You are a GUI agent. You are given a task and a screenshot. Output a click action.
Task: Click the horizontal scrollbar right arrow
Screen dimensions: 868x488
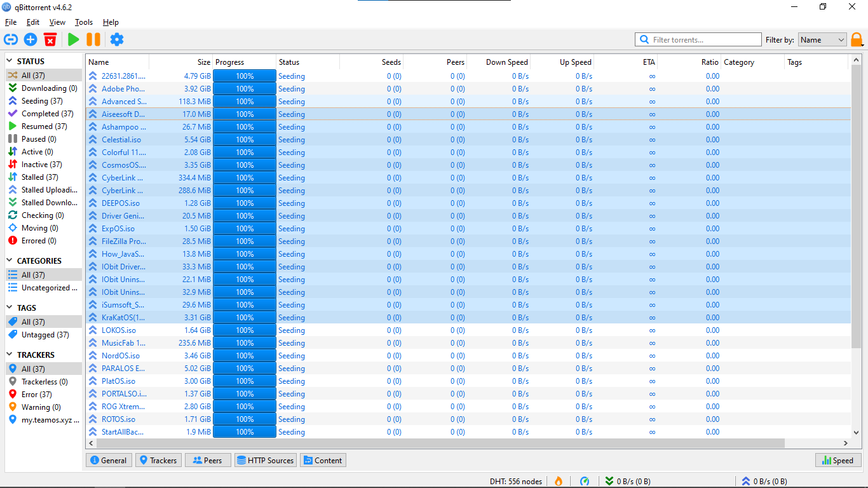point(846,443)
